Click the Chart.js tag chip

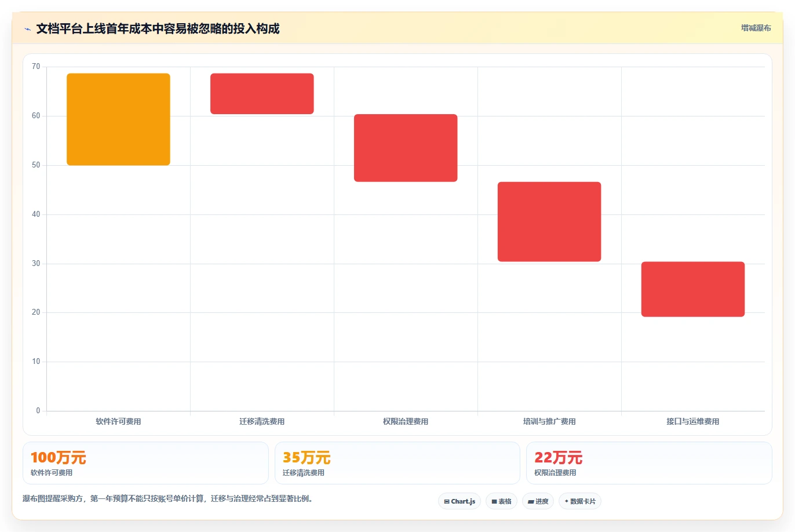(460, 501)
